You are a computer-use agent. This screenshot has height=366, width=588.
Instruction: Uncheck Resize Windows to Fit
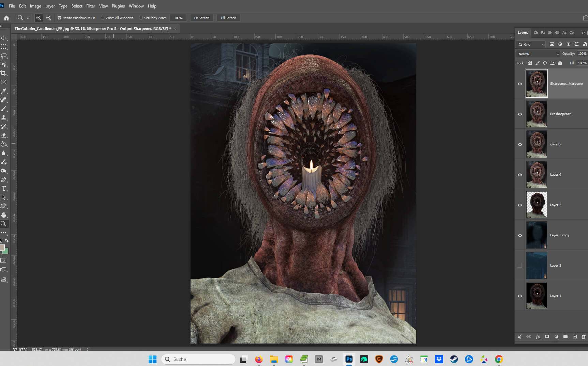coord(59,18)
